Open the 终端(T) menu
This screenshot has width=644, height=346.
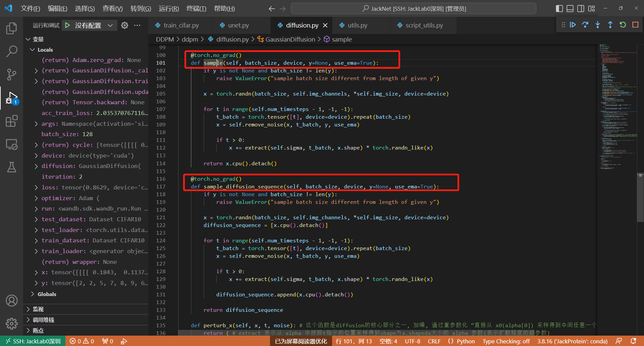pyautogui.click(x=196, y=9)
